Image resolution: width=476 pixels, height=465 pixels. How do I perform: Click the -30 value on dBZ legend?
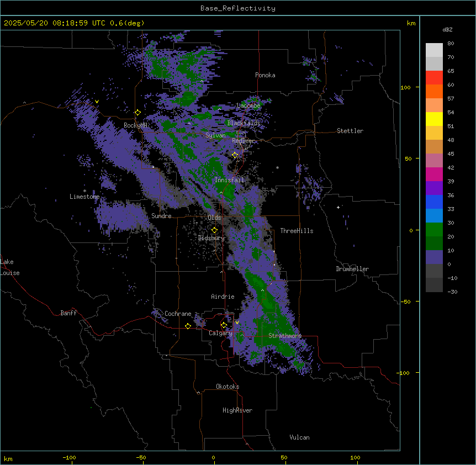pos(452,292)
